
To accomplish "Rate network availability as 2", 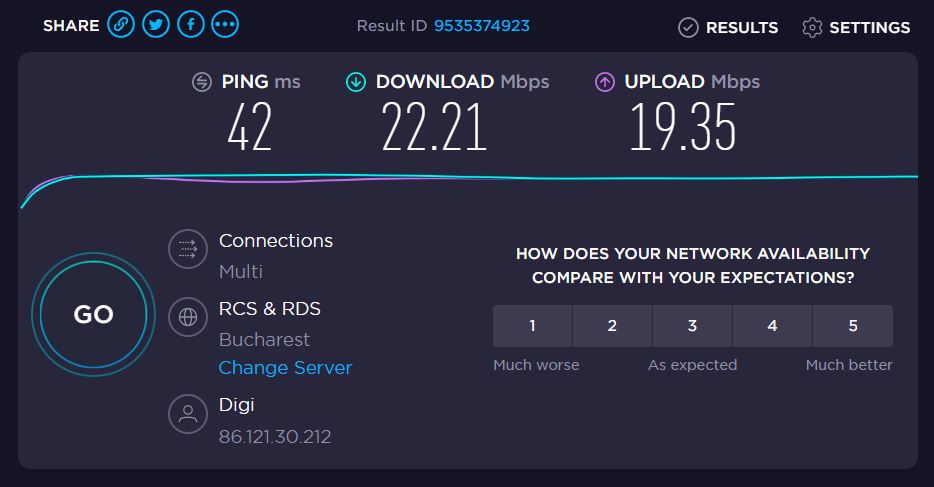I will click(x=612, y=326).
